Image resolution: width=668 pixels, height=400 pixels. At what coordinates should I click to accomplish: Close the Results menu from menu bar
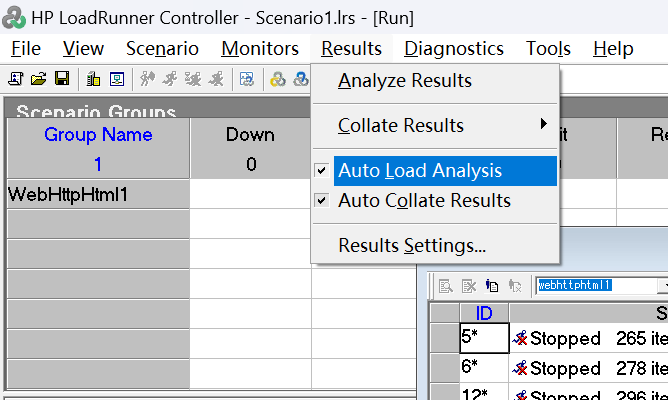click(351, 49)
